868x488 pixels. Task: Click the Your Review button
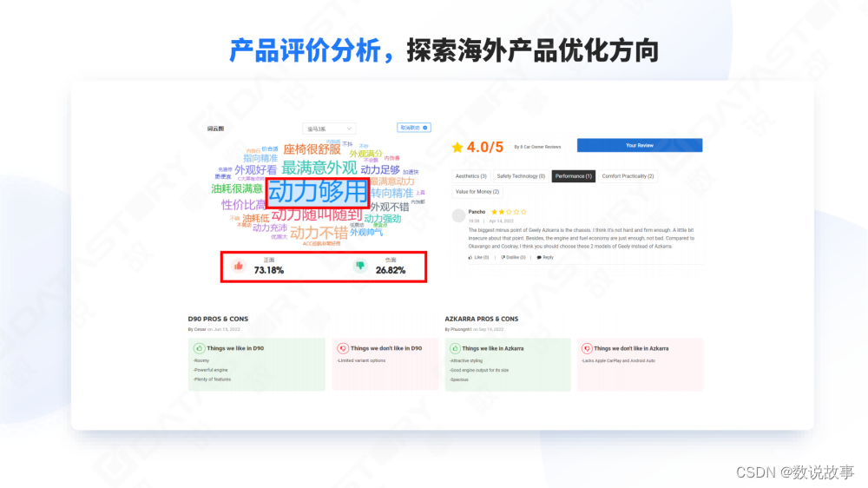tap(640, 145)
